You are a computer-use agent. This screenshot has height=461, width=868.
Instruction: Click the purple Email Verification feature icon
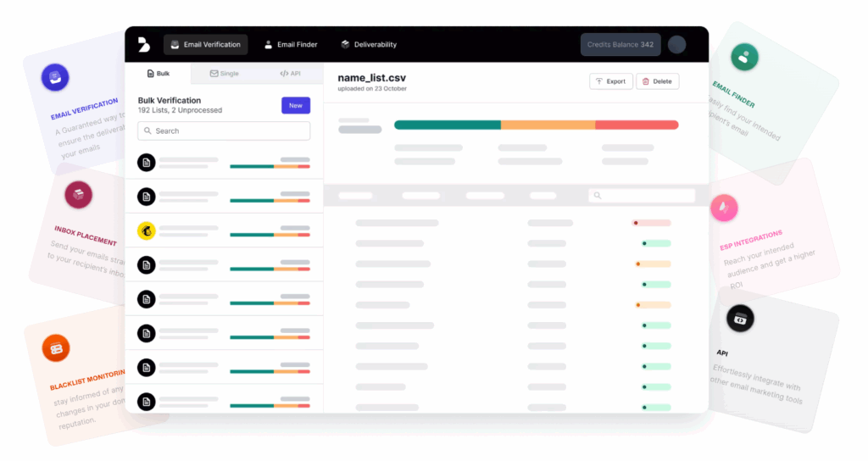55,77
